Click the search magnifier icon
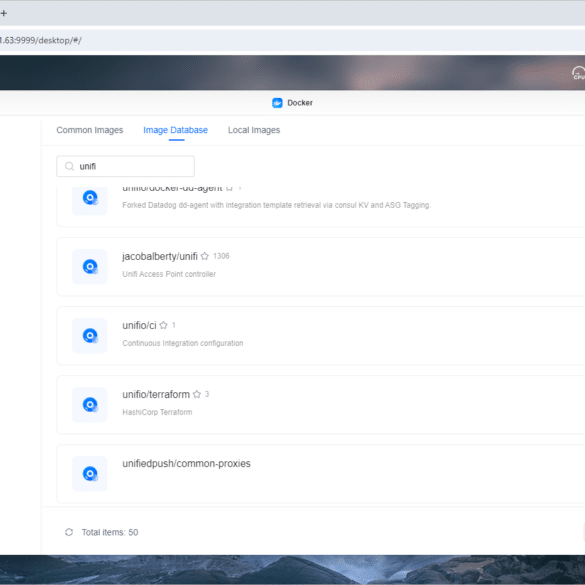Screen dimensions: 585x585 [x=69, y=166]
